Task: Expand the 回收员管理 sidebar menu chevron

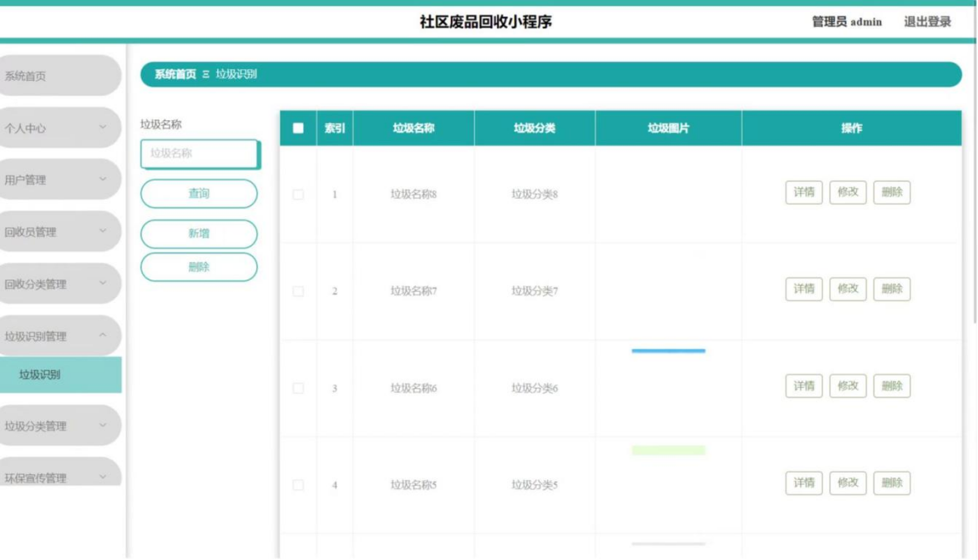Action: [103, 230]
